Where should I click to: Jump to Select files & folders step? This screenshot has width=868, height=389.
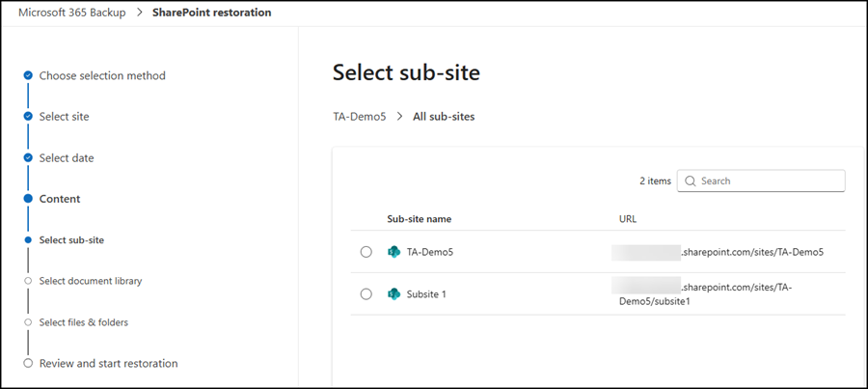coord(84,322)
